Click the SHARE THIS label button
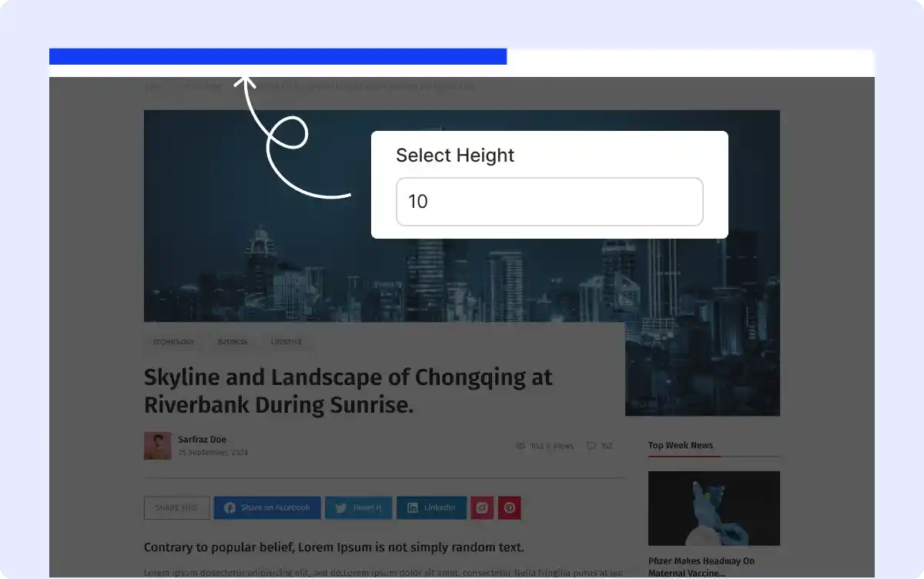This screenshot has height=579, width=924. coord(176,508)
